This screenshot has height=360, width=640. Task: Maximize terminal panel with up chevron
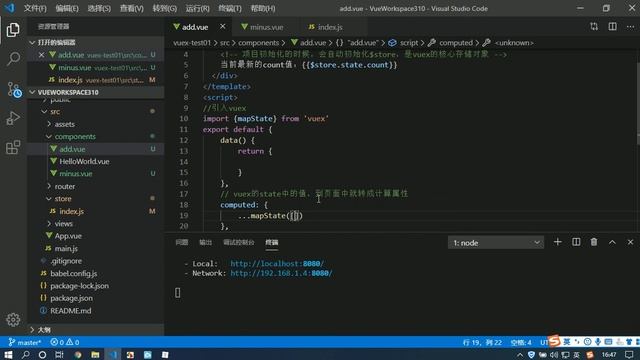pos(612,242)
